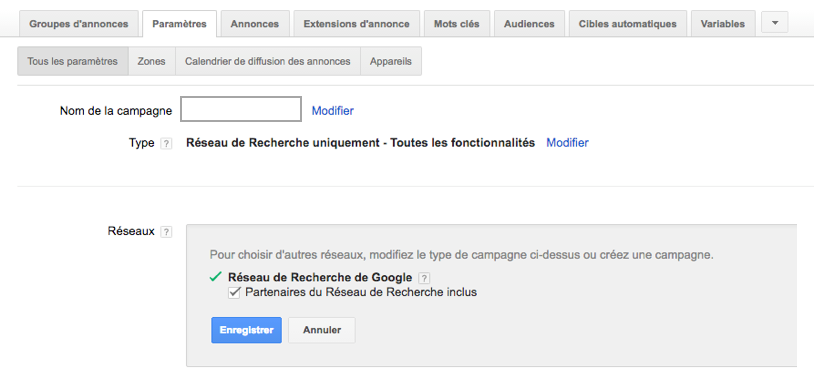Click the Enregistrer button
This screenshot has width=814, height=389.
click(x=247, y=330)
